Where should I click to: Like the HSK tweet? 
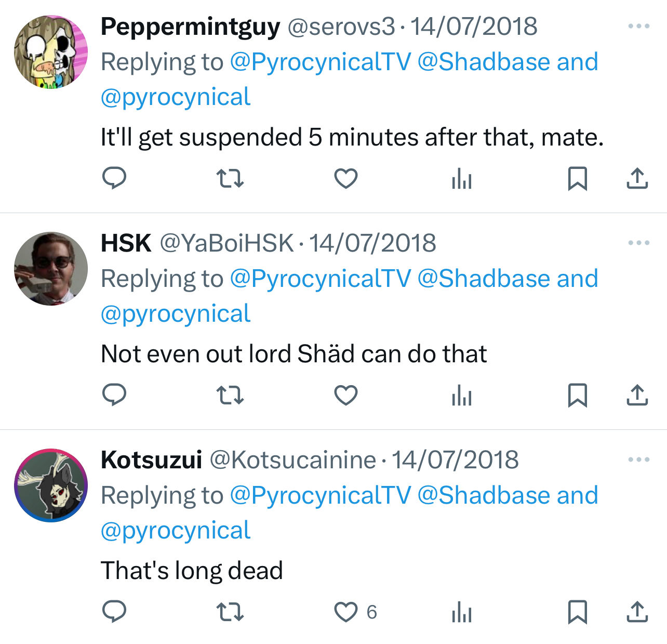[345, 396]
